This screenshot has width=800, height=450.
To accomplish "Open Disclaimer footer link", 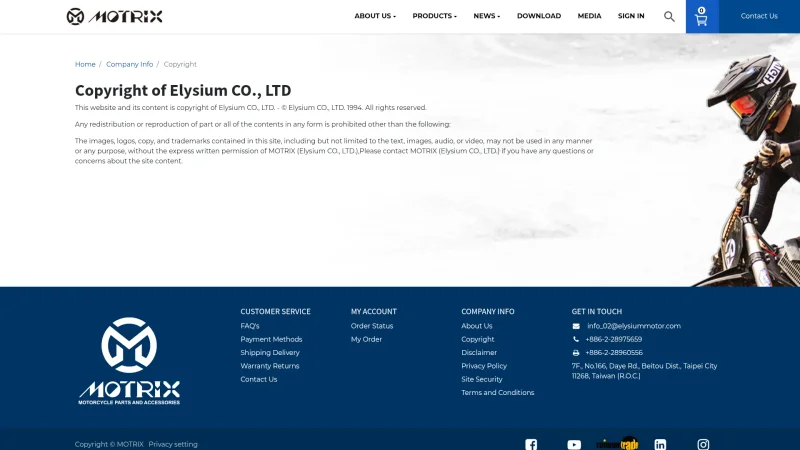I will tap(479, 353).
